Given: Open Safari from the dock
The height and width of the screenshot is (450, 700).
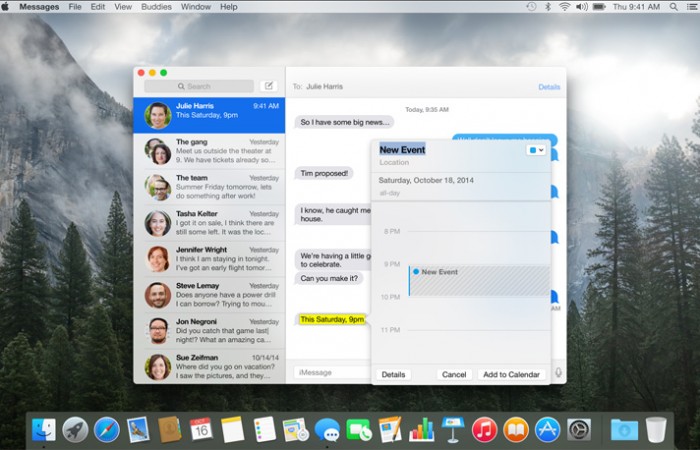Looking at the screenshot, I should 106,430.
